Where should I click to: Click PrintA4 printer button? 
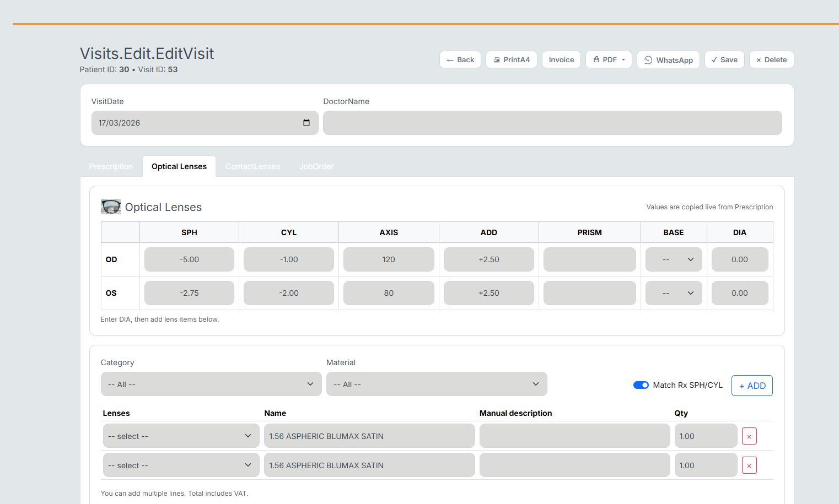tap(511, 60)
